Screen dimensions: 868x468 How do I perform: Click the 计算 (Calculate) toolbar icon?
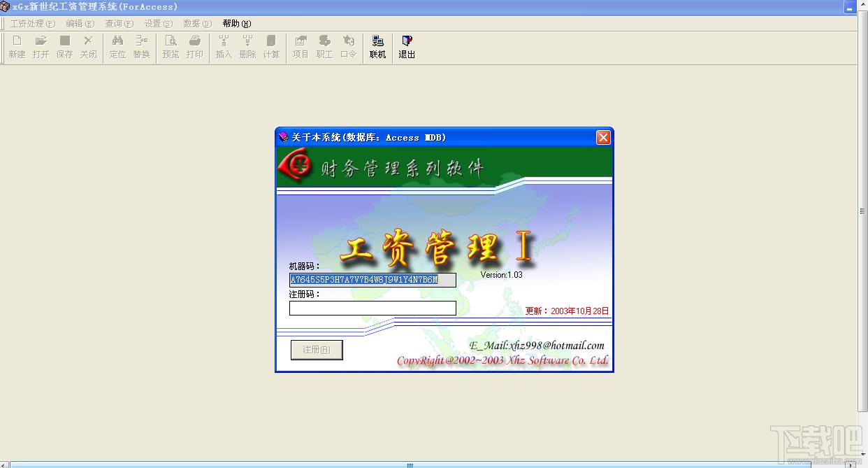tap(271, 47)
